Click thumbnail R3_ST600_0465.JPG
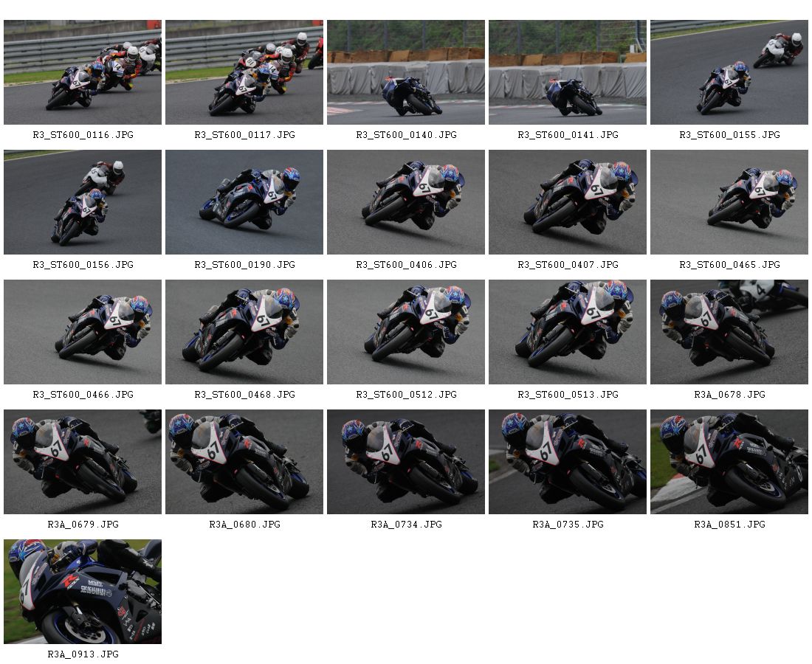This screenshot has height=664, width=812. [729, 202]
